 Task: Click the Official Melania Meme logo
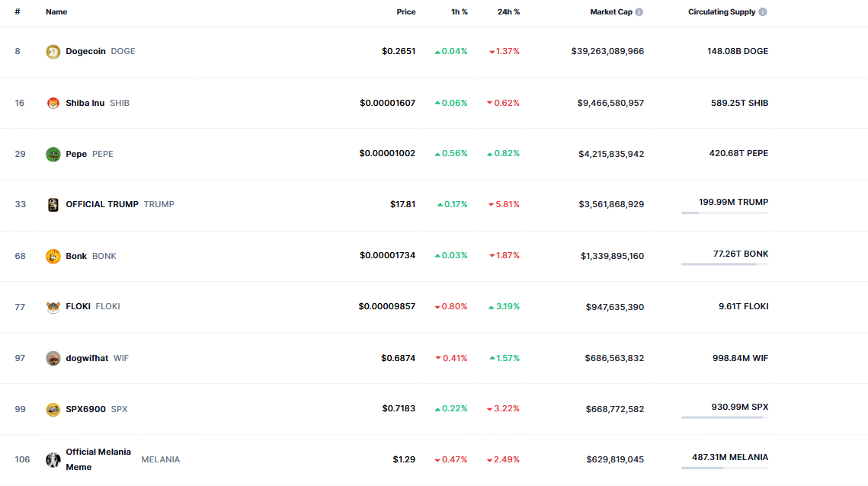53,459
